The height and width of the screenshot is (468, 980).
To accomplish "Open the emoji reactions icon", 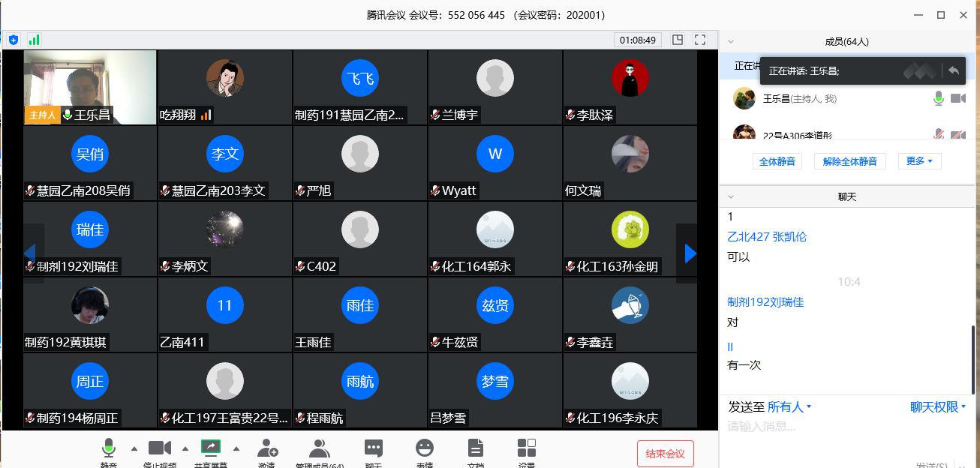I will (x=425, y=448).
